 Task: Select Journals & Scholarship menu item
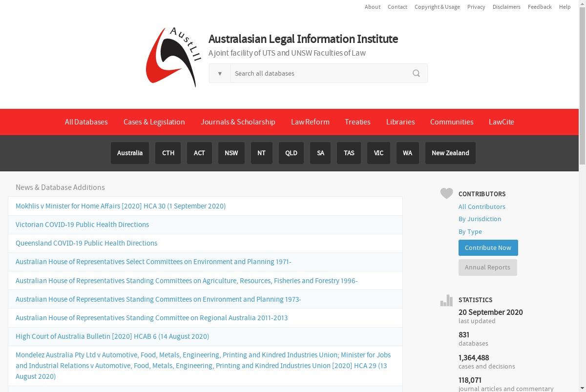[x=238, y=122]
